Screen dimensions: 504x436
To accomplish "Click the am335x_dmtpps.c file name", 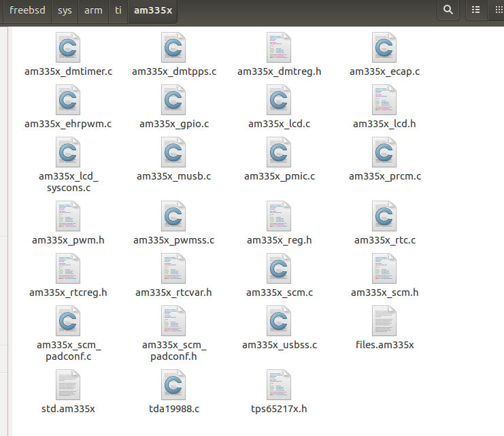I will point(174,71).
